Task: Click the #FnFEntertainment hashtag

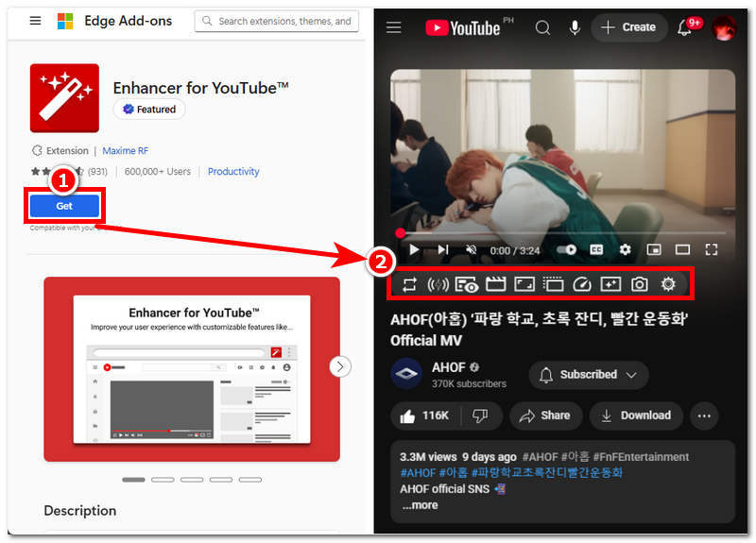Action: click(x=642, y=457)
